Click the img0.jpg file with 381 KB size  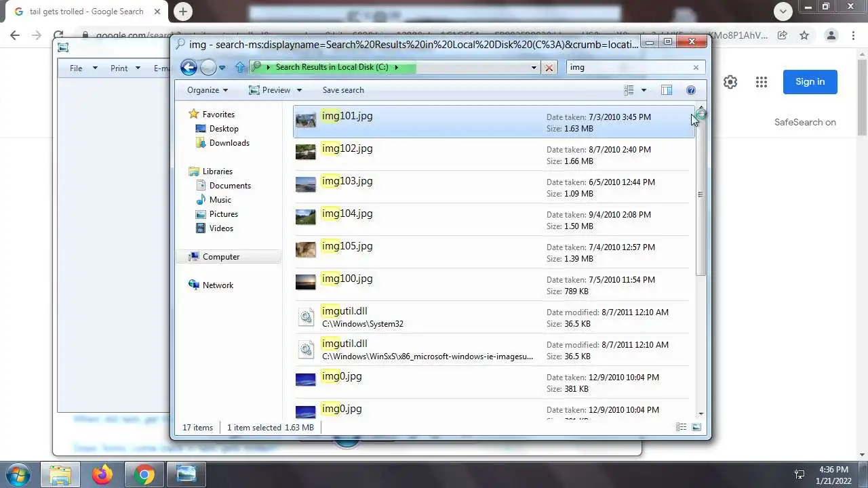tap(494, 382)
